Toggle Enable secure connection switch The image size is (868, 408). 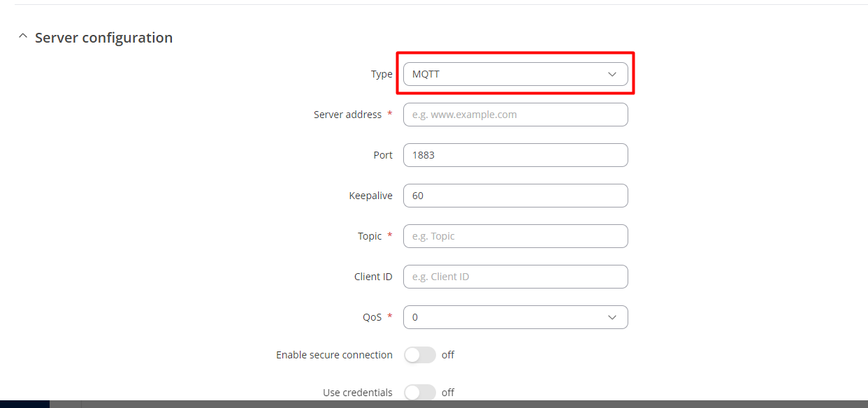click(x=420, y=355)
